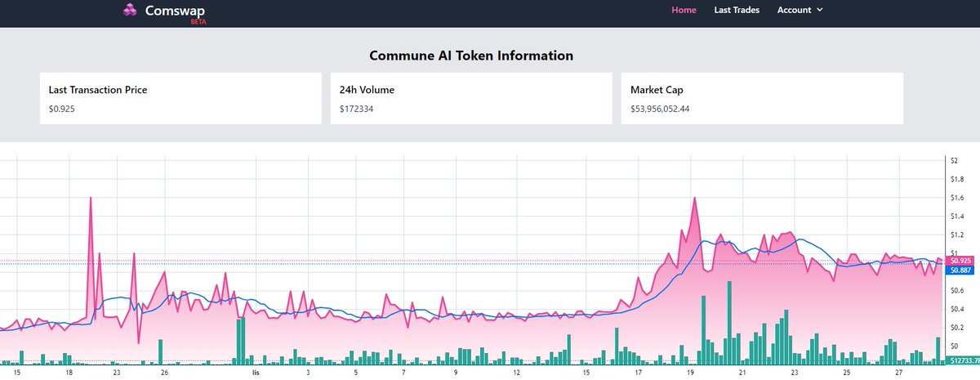Expand the Account dropdown menu
The width and height of the screenshot is (980, 380).
[x=800, y=10]
